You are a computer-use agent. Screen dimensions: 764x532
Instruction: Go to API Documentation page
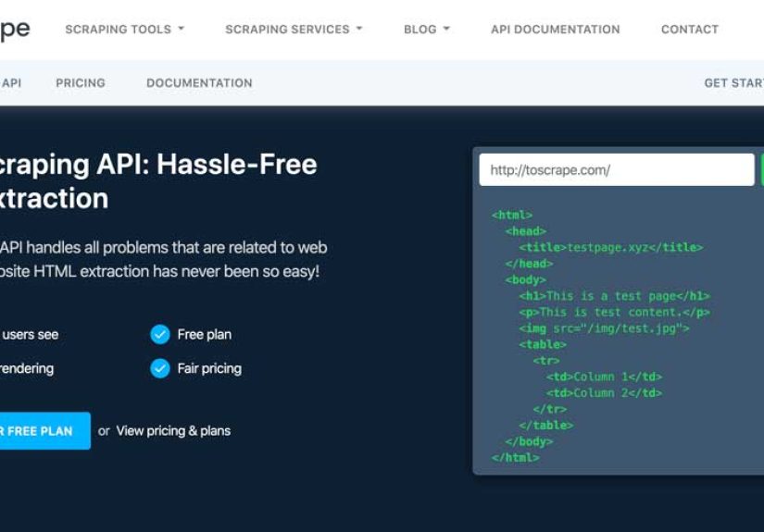click(x=556, y=30)
